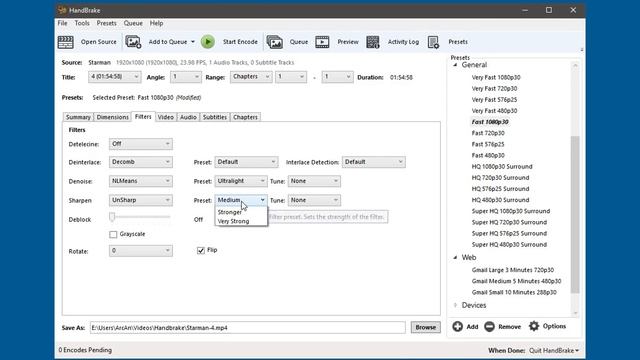Image resolution: width=640 pixels, height=360 pixels.
Task: Open the Sharpen UnSharp dropdown
Action: (x=140, y=200)
